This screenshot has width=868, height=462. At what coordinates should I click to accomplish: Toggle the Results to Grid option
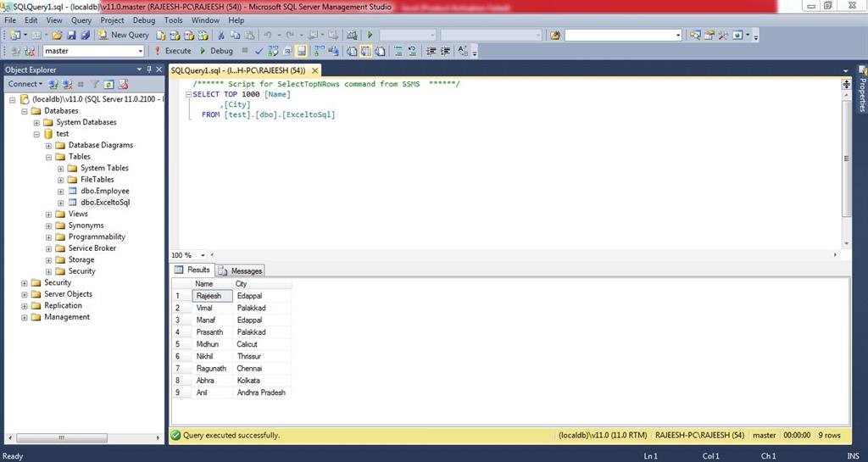click(368, 51)
